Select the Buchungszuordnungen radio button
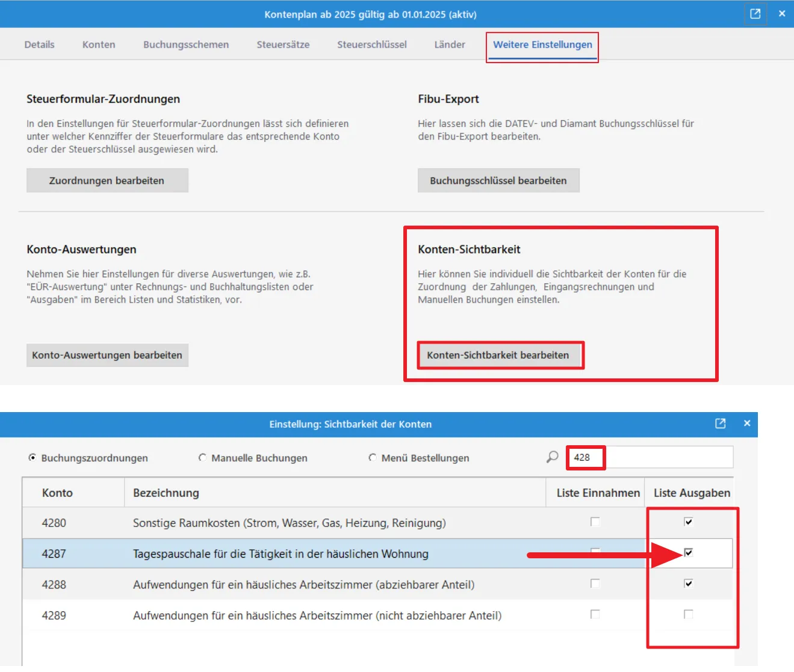 33,458
